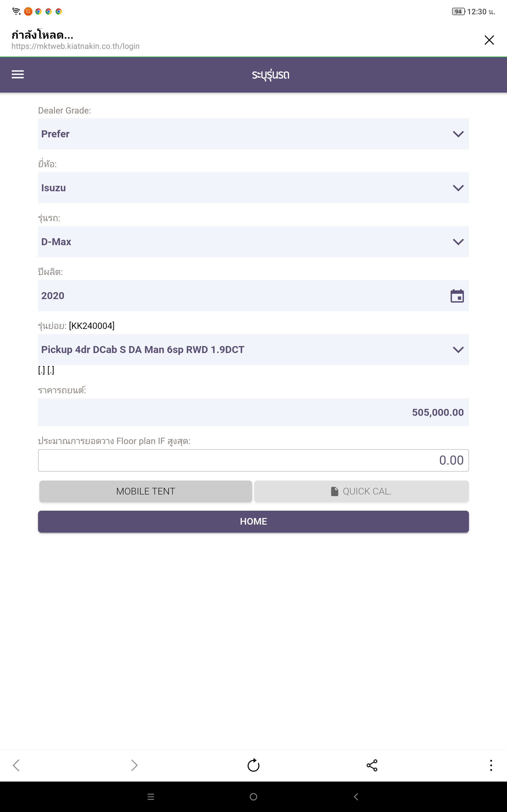Close the browser tab with X
This screenshot has width=507, height=812.
point(489,40)
